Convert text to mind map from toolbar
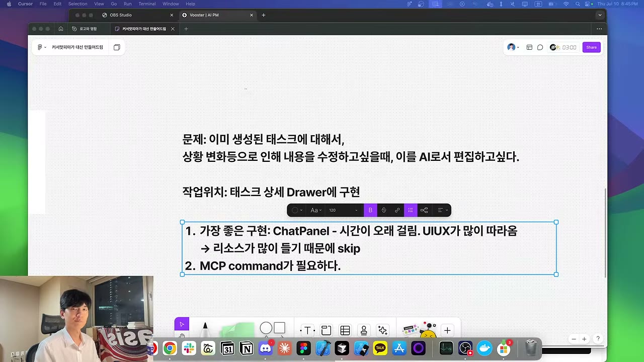This screenshot has height=362, width=644. point(424,210)
